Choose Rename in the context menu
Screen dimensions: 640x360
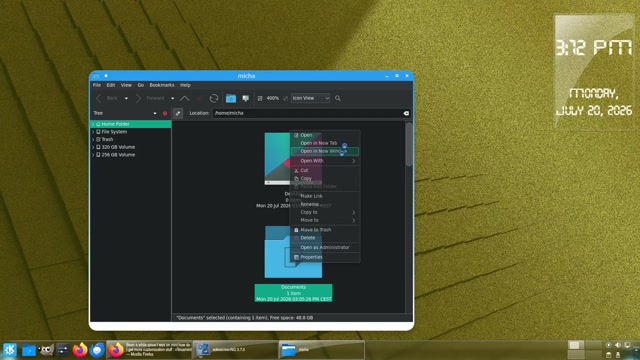325,204
